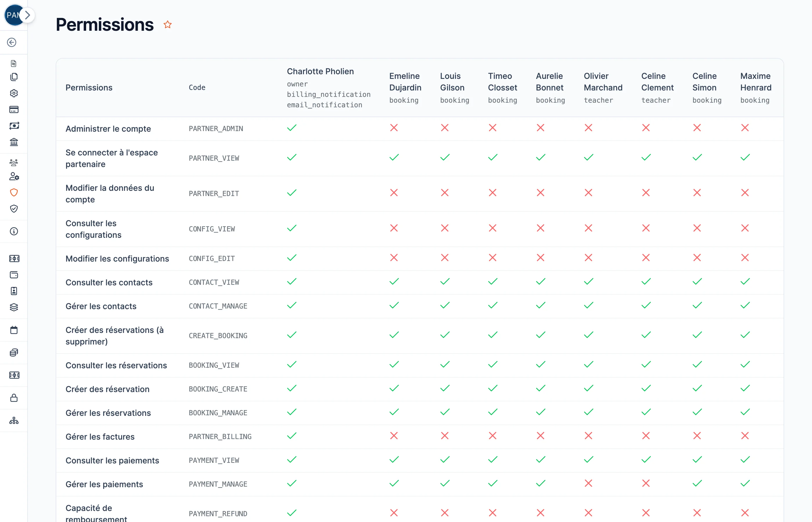Click the Timeo Closset column header
This screenshot has height=522, width=812.
pos(502,88)
